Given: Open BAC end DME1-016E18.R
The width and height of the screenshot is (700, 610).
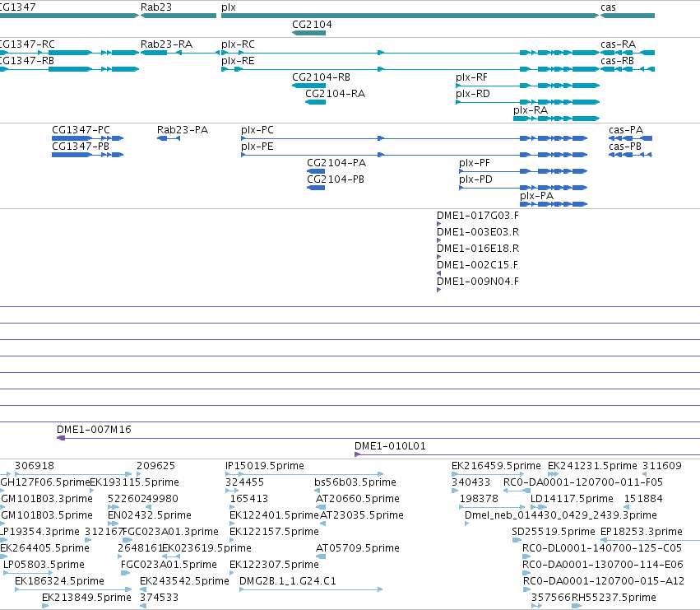Looking at the screenshot, I should pos(478,249).
